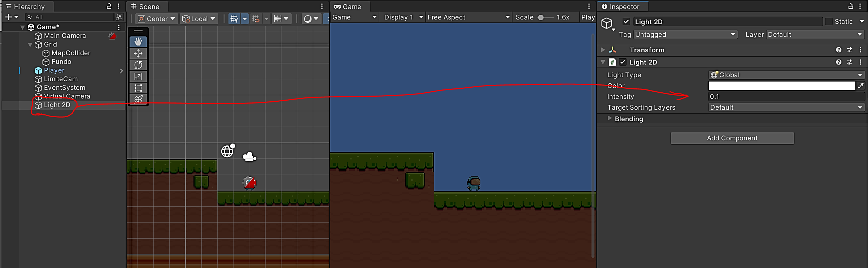Screen dimensions: 868x268
Task: Select the Hand tool in Scene toolbar
Action: click(x=138, y=42)
